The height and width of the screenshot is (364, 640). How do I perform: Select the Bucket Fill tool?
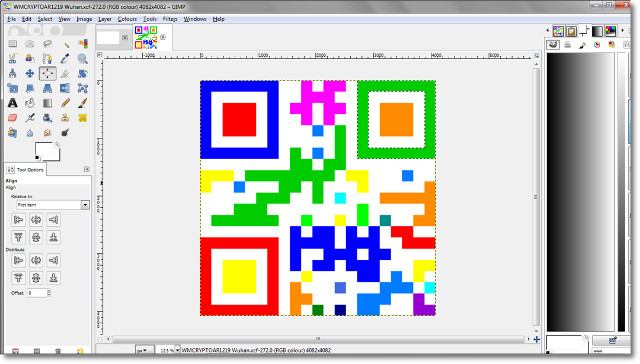pos(30,103)
